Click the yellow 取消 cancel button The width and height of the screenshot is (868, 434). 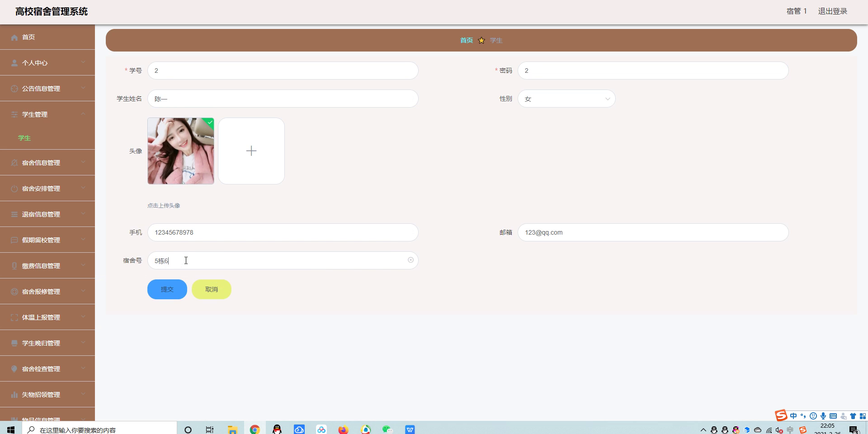[x=212, y=289]
